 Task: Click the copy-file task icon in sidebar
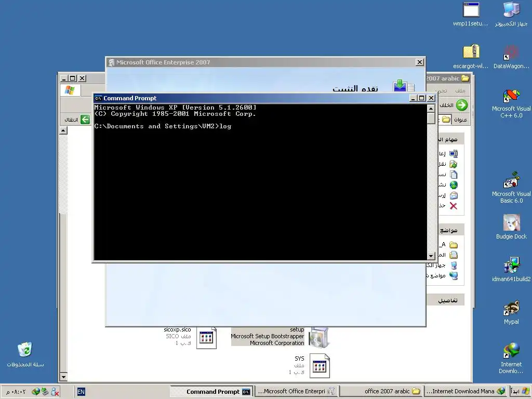(453, 175)
